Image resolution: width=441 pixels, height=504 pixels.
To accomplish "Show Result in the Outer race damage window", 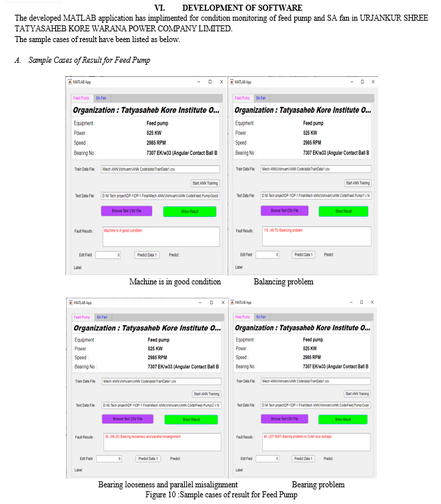I will coord(343,419).
